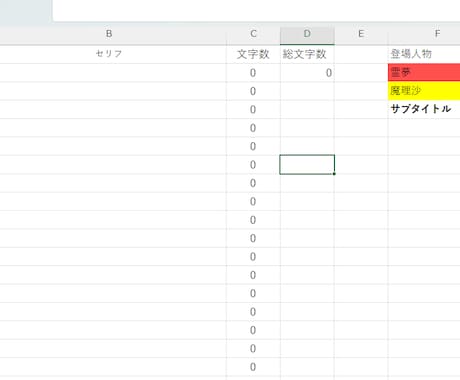Viewport: 460px width, 380px height.
Task: Click the 文字数 header cell
Action: 253,54
